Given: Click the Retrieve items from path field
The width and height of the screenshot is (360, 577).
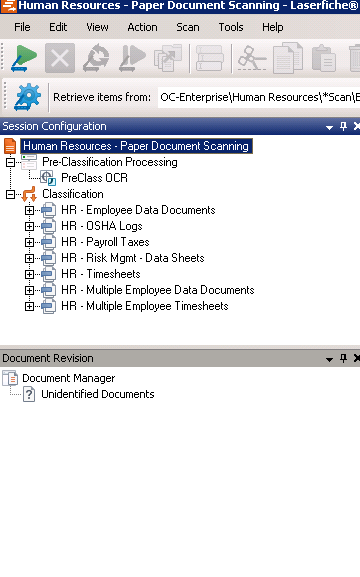Looking at the screenshot, I should [x=259, y=97].
